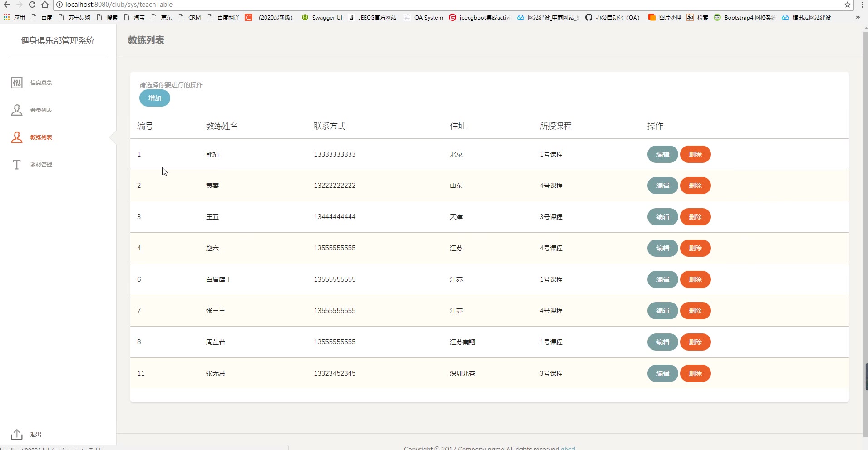This screenshot has width=868, height=450.
Task: Open the Swagger UI bookmark
Action: tap(322, 17)
